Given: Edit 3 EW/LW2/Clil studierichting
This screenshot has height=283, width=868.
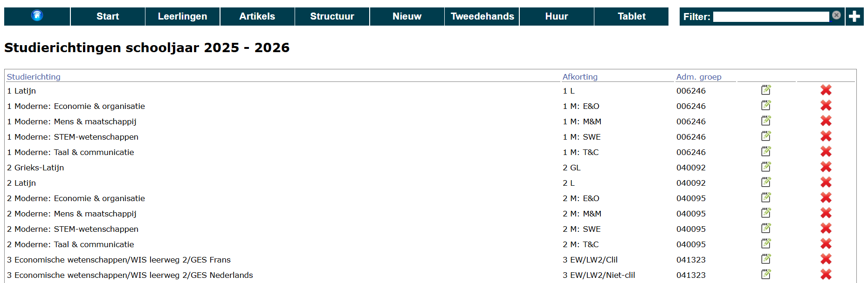Looking at the screenshot, I should 766,259.
